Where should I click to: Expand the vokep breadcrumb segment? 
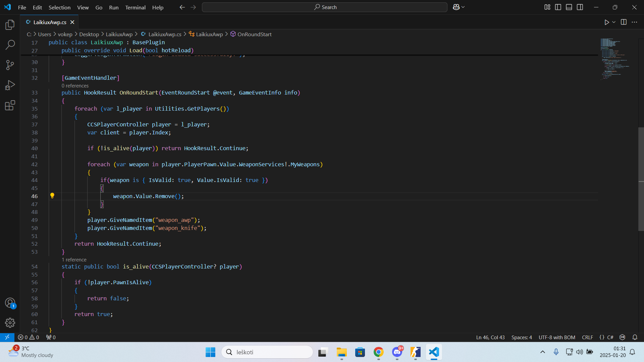coord(65,34)
